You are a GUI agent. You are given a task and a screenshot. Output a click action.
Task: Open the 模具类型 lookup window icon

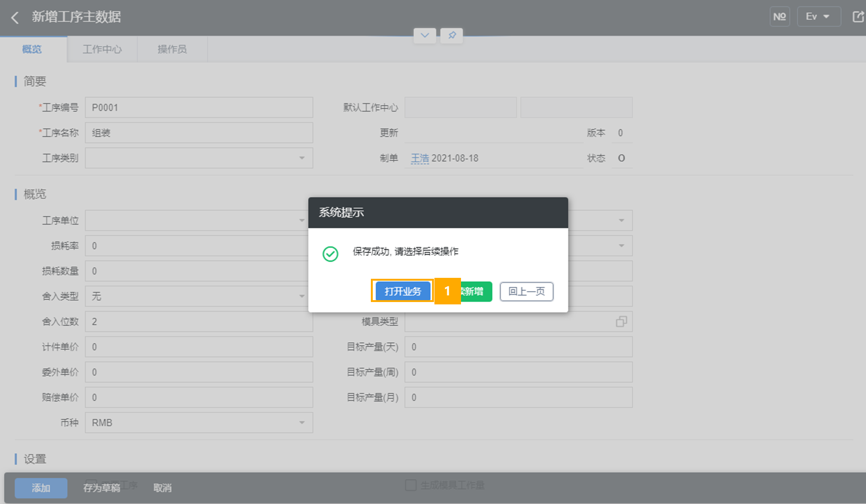pyautogui.click(x=621, y=321)
